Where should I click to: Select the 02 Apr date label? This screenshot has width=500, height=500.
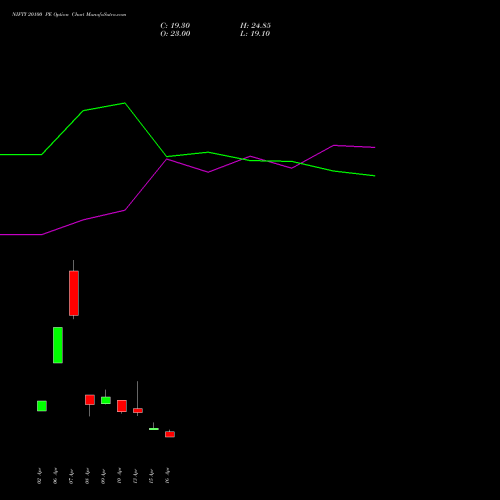point(39,476)
